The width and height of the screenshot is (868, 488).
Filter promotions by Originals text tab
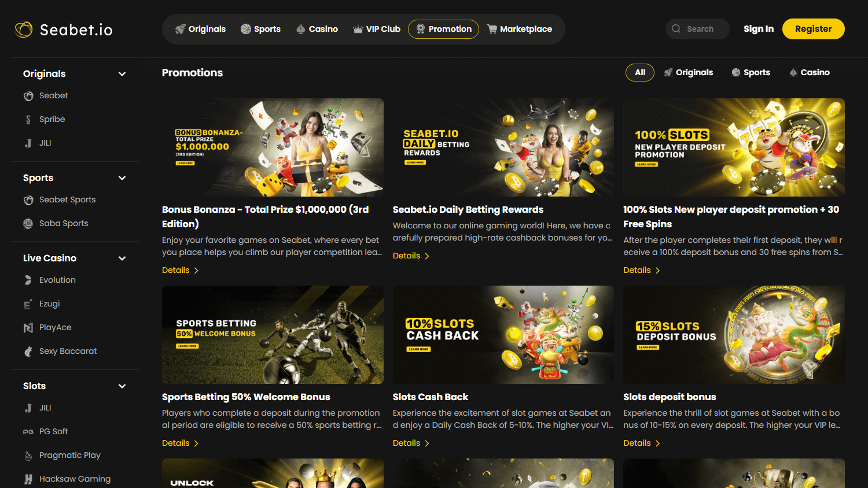[694, 72]
